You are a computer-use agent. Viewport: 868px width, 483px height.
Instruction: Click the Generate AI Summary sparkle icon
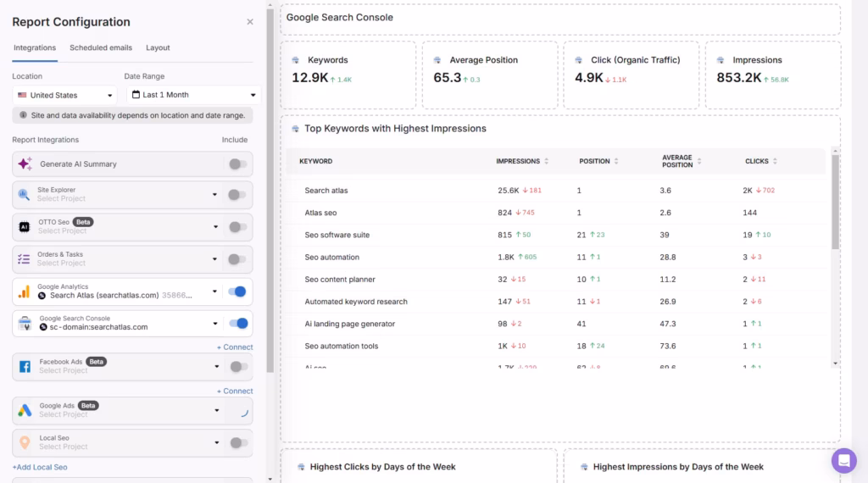pos(25,164)
